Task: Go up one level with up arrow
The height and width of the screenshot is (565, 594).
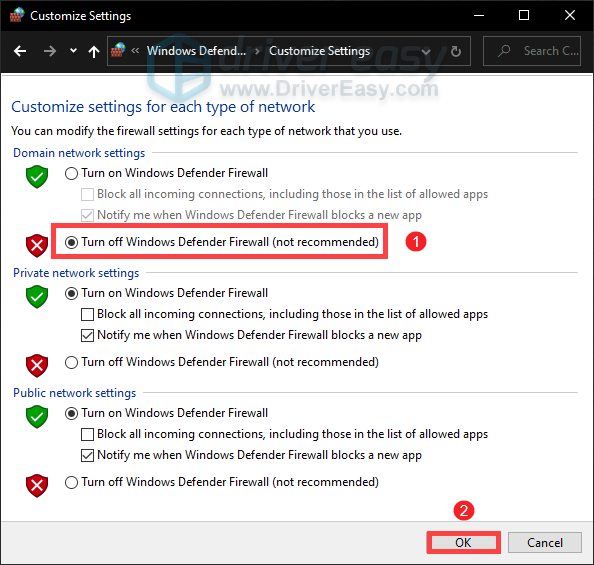Action: point(94,51)
